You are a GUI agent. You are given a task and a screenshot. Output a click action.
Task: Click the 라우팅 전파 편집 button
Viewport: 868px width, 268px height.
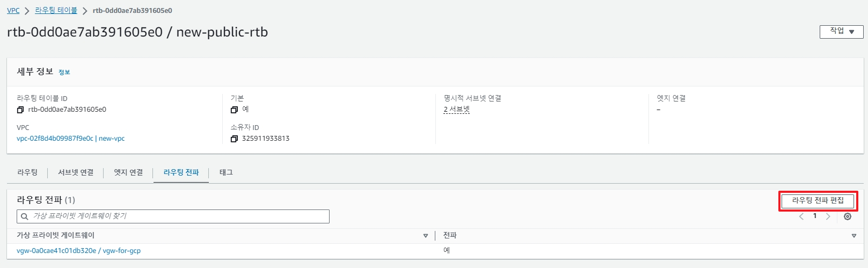pos(818,200)
